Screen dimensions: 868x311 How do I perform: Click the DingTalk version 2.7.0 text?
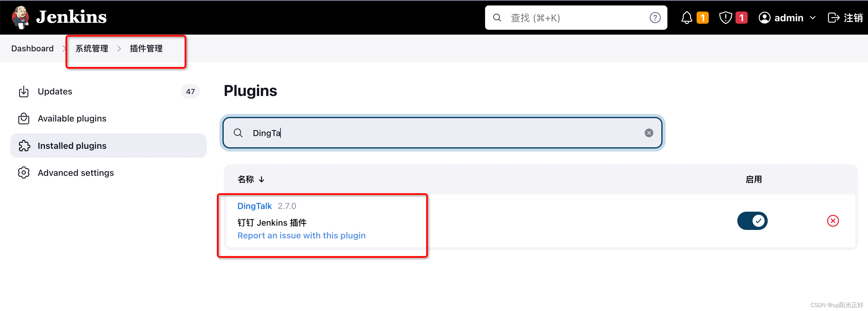(x=287, y=206)
